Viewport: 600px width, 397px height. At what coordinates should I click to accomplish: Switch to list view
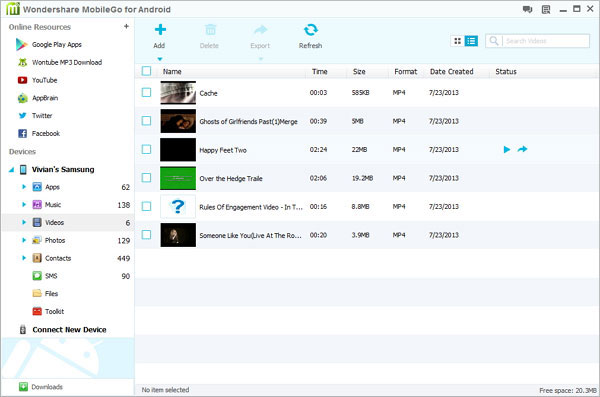pyautogui.click(x=471, y=41)
